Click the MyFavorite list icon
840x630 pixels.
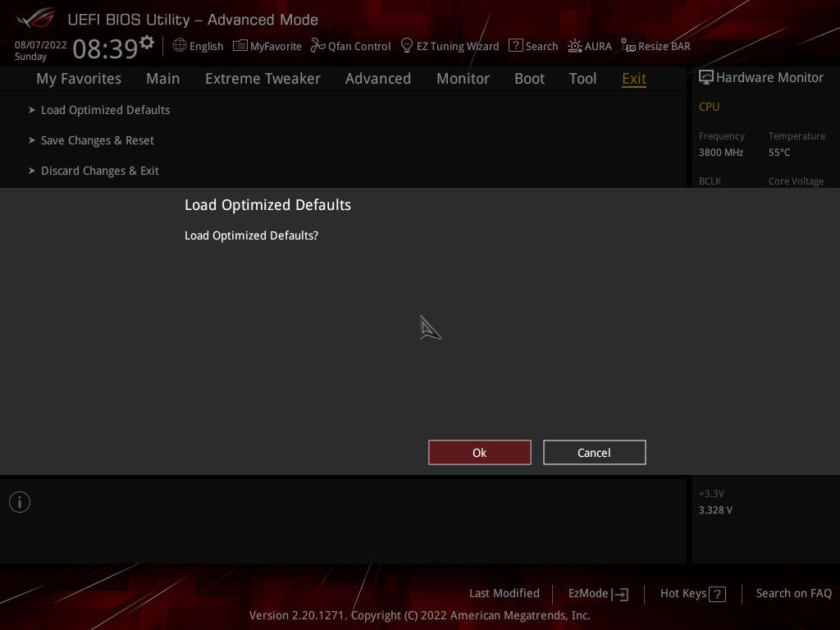pos(240,46)
